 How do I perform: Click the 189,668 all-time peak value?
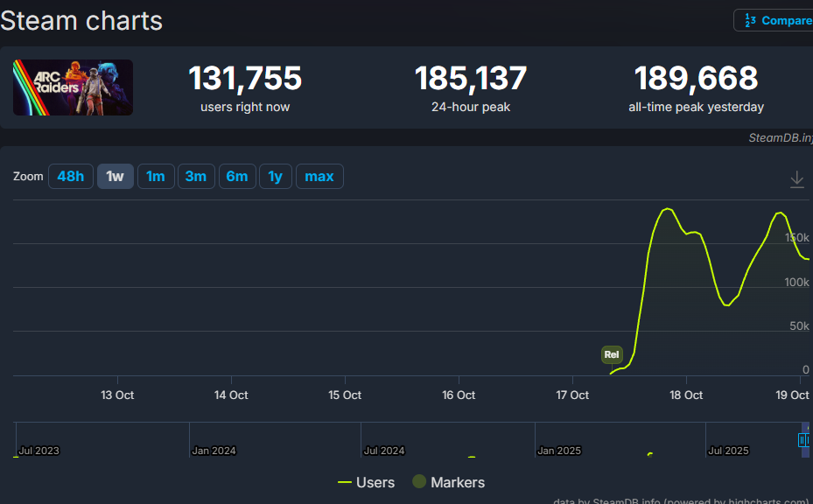(x=696, y=78)
